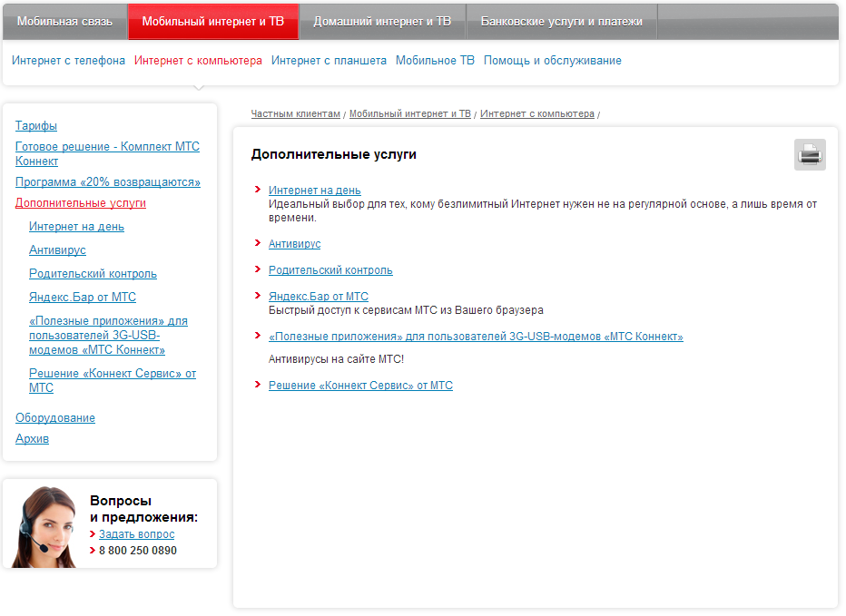
Task: Click text 'Быстрый доступ к сервисам МТС из Вашего браузера'
Action: click(406, 310)
